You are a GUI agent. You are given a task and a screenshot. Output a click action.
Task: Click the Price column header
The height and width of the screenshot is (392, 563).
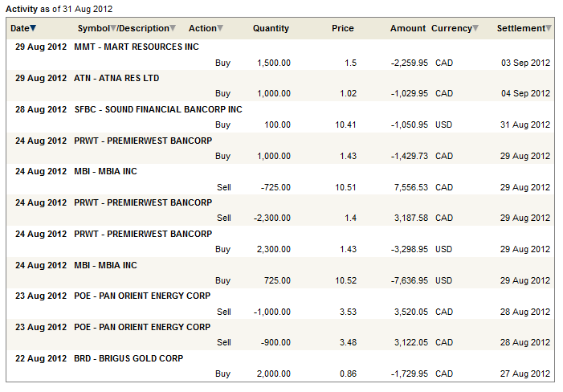(342, 28)
